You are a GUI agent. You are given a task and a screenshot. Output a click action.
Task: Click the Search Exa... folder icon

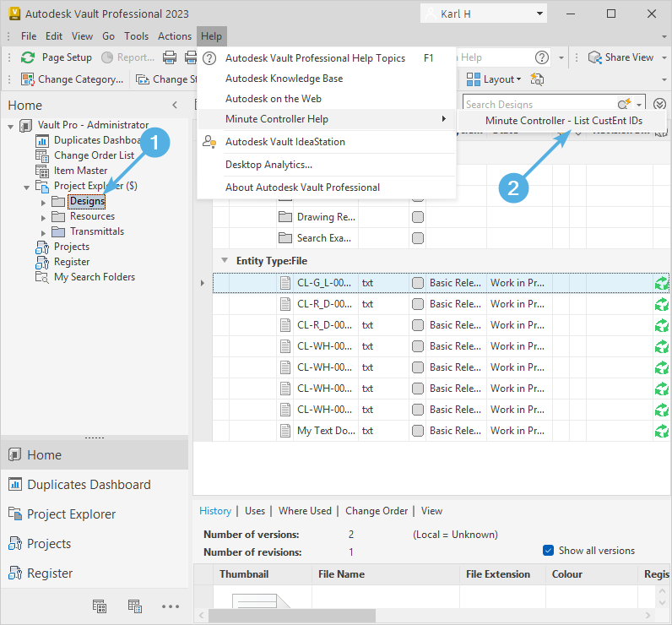[x=285, y=238]
